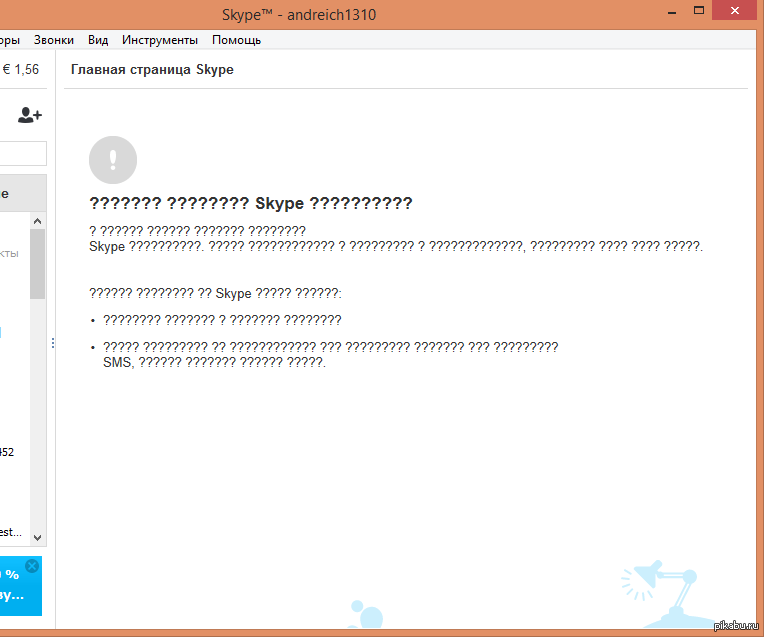
Task: Open the Звонки menu
Action: pyautogui.click(x=53, y=40)
